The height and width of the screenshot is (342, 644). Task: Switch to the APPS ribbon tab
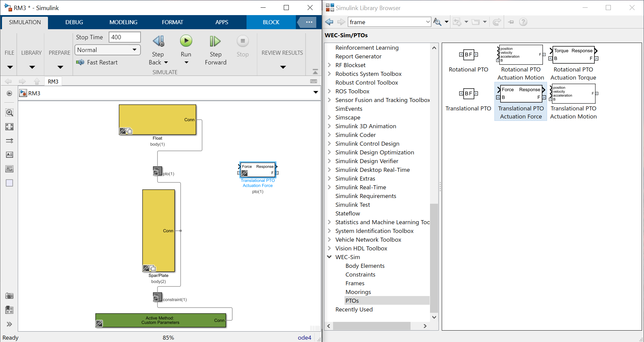click(222, 22)
